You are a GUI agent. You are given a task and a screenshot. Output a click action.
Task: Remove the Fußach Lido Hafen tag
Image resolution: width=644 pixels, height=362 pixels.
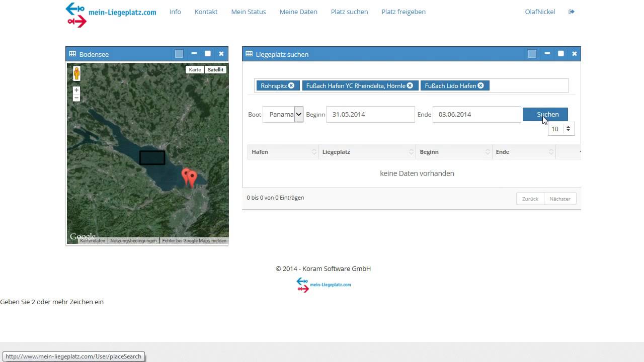(x=480, y=85)
